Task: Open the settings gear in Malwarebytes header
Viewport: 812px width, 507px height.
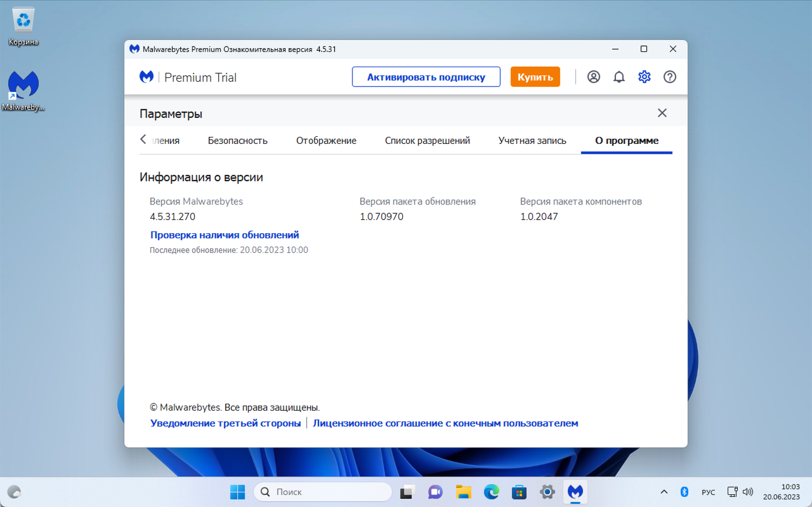Action: [x=644, y=77]
